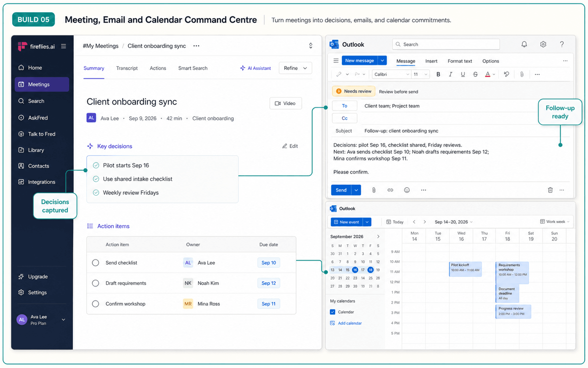The width and height of the screenshot is (588, 368).
Task: Expand New message dropdown arrow
Action: click(x=383, y=60)
